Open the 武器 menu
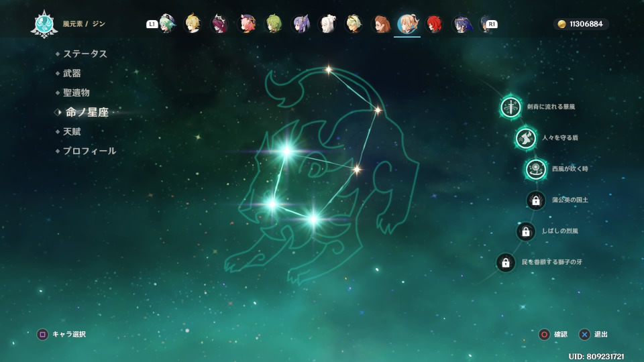 click(x=72, y=74)
